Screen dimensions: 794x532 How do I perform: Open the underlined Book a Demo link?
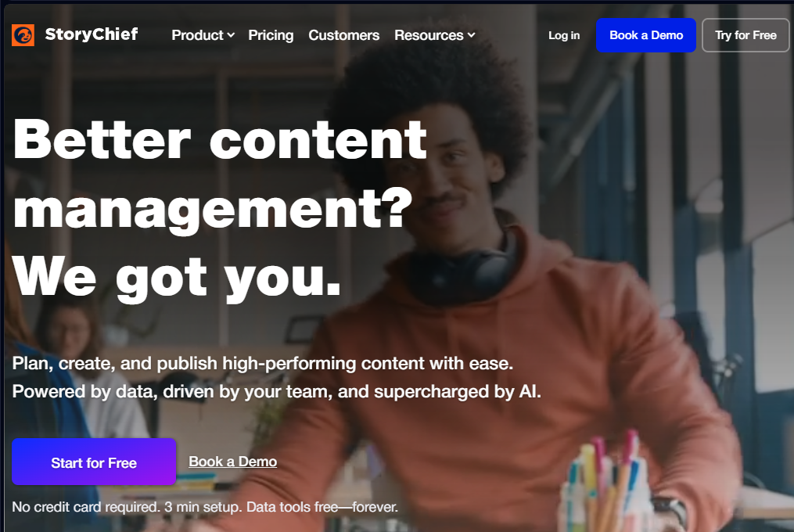(233, 462)
